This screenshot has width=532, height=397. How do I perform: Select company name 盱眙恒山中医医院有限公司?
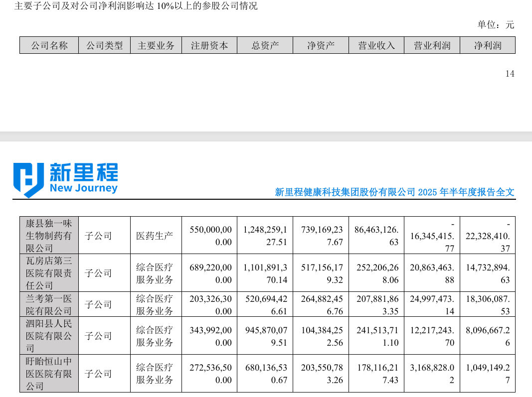pos(49,374)
